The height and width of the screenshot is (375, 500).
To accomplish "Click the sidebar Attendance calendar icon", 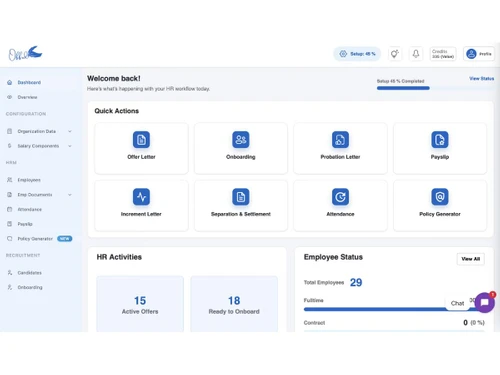I will click(10, 209).
